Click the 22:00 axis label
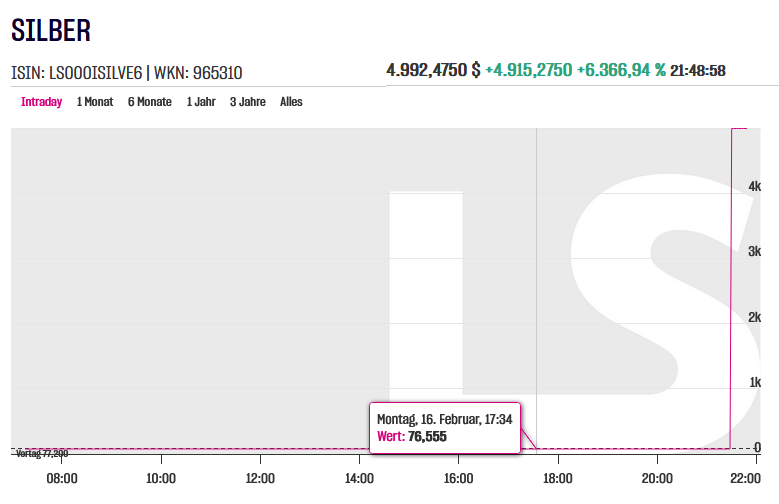 point(745,478)
